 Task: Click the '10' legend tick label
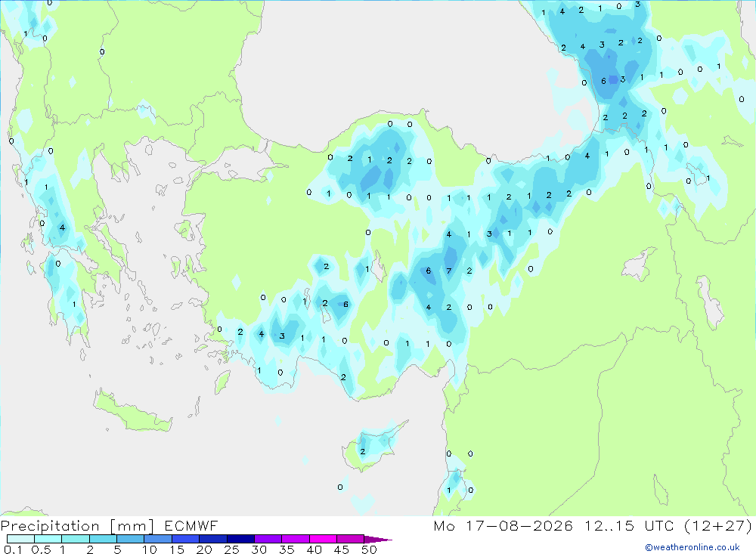[x=149, y=549]
